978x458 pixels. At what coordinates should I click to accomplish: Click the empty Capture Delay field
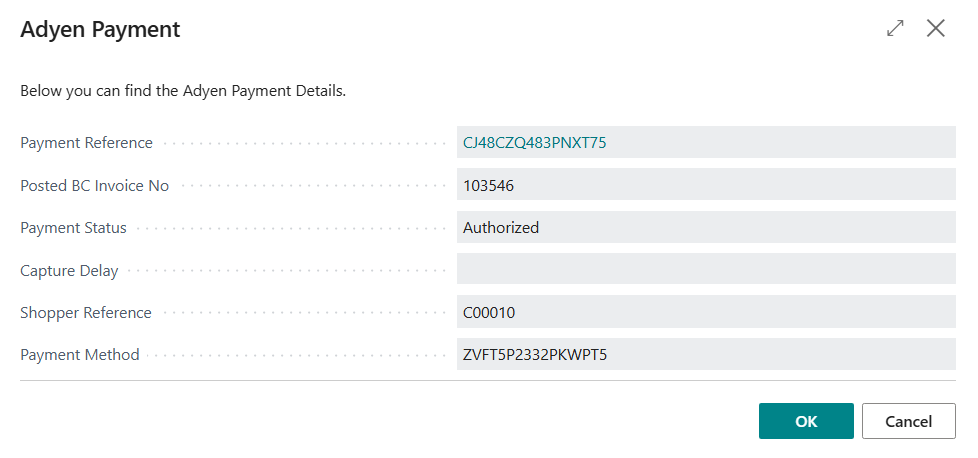tap(706, 270)
